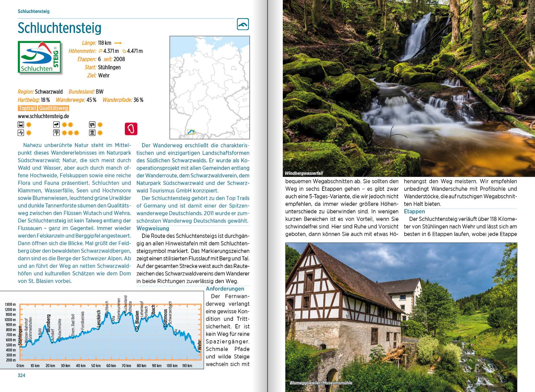Image resolution: width=535 pixels, height=392 pixels.
Task: Click the museum culture rating icon
Action: [92, 133]
